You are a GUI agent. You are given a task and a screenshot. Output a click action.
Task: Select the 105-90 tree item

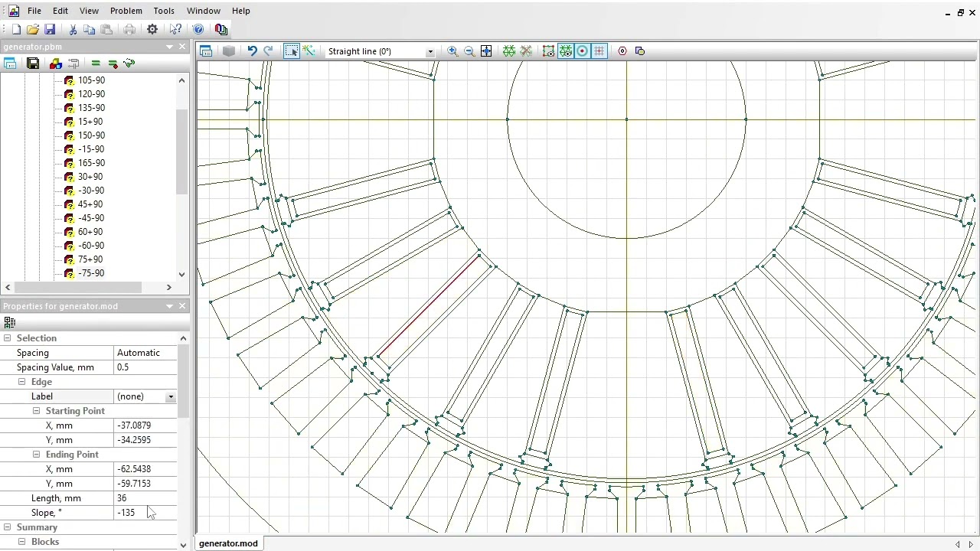coord(91,80)
